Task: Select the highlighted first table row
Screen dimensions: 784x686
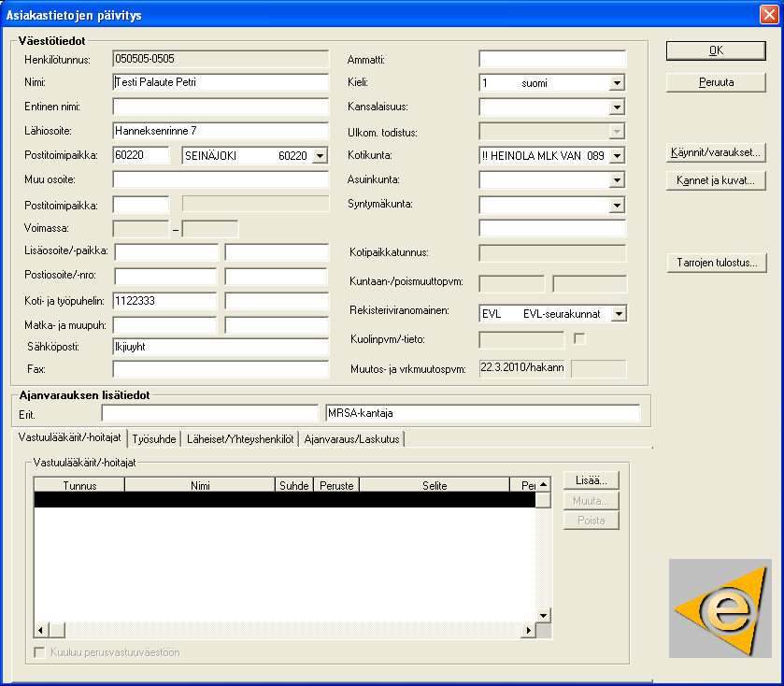Action: (x=285, y=499)
